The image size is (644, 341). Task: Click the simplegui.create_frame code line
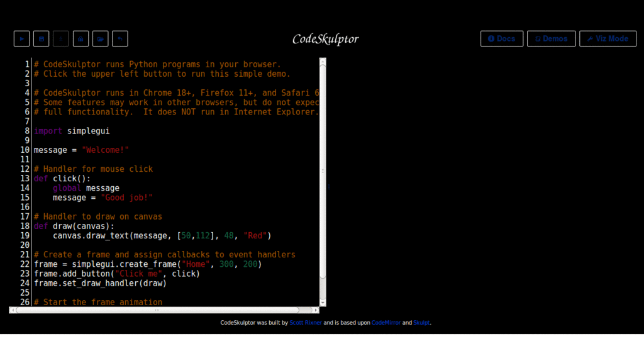(x=148, y=264)
